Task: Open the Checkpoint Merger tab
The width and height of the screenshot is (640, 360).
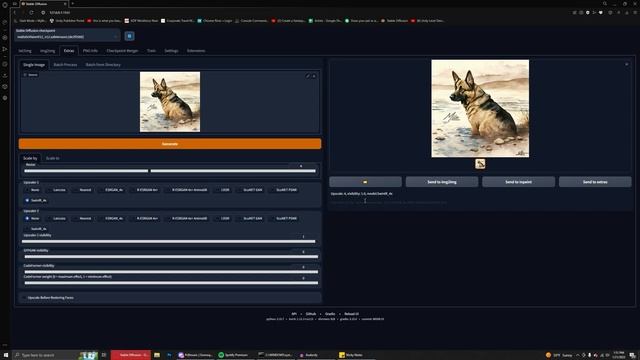Action: 122,51
